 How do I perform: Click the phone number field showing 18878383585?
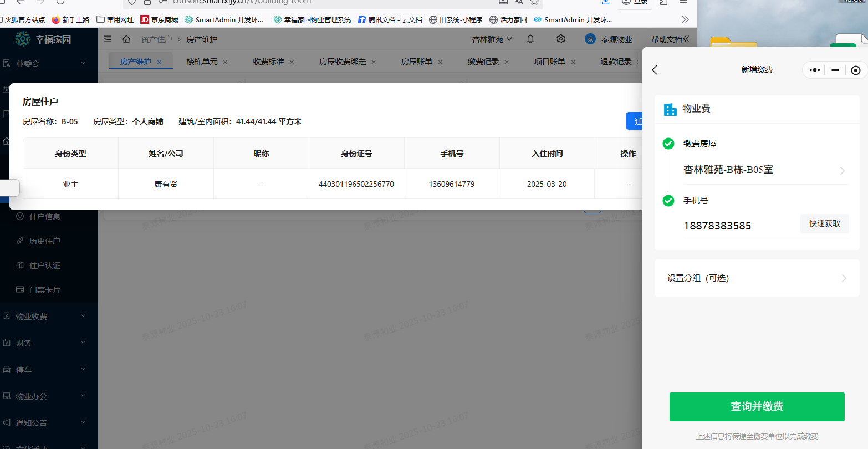coord(717,226)
